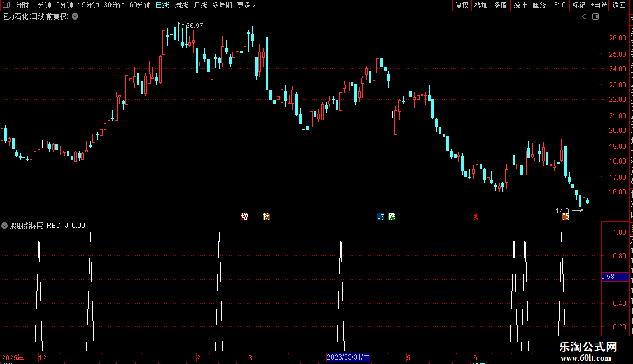
Task: Open the indicator dropdown beside 股朋指标网
Action: coord(4,226)
